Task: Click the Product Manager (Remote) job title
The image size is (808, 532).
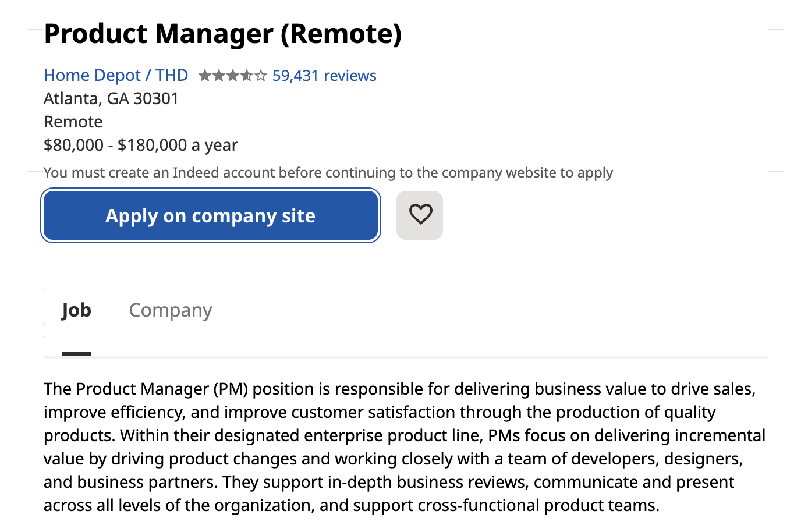Action: (223, 34)
